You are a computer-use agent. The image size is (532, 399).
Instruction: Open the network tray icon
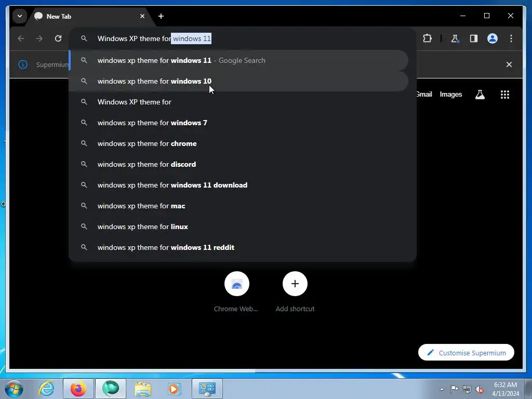tap(467, 389)
